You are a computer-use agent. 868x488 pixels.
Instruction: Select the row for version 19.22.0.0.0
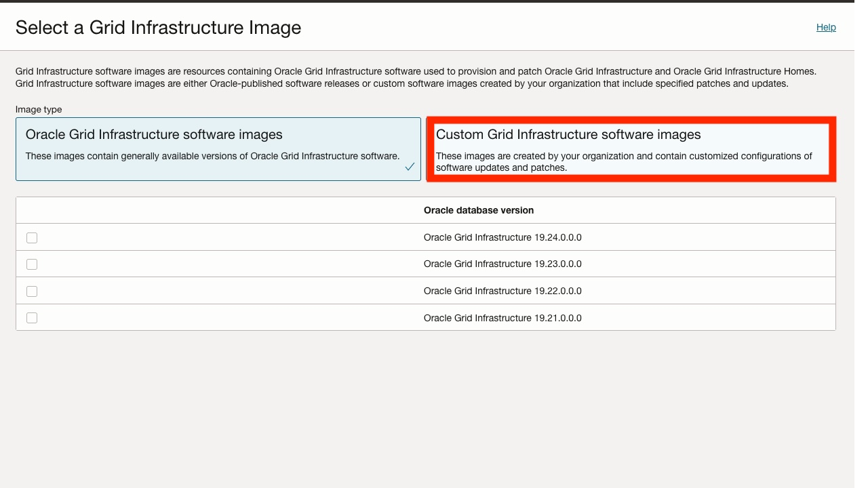(x=502, y=291)
